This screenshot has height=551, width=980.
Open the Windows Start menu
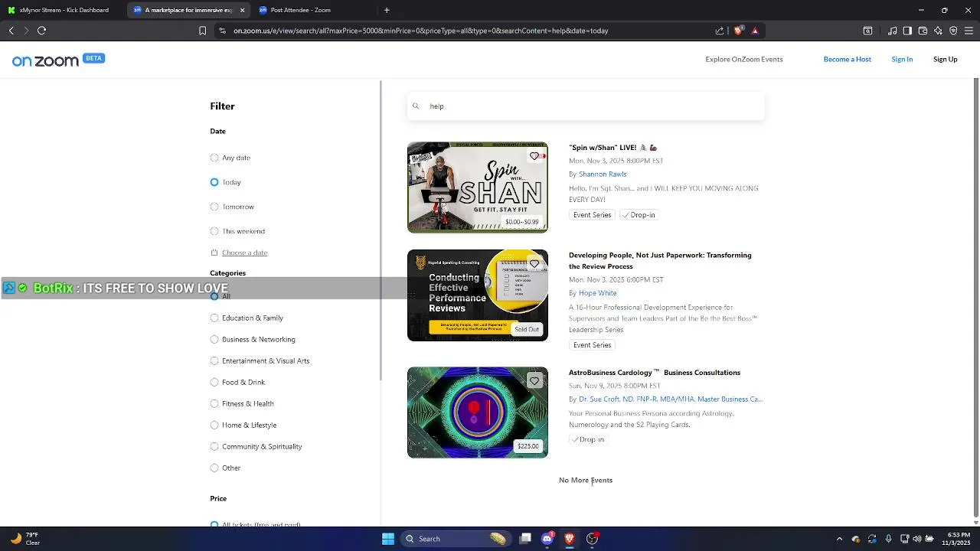(388, 539)
